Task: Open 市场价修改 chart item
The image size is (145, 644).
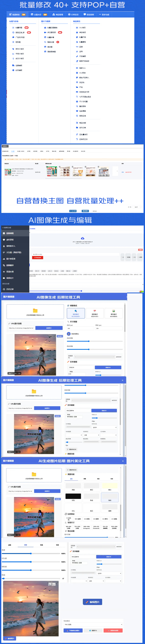Action: tap(18, 54)
